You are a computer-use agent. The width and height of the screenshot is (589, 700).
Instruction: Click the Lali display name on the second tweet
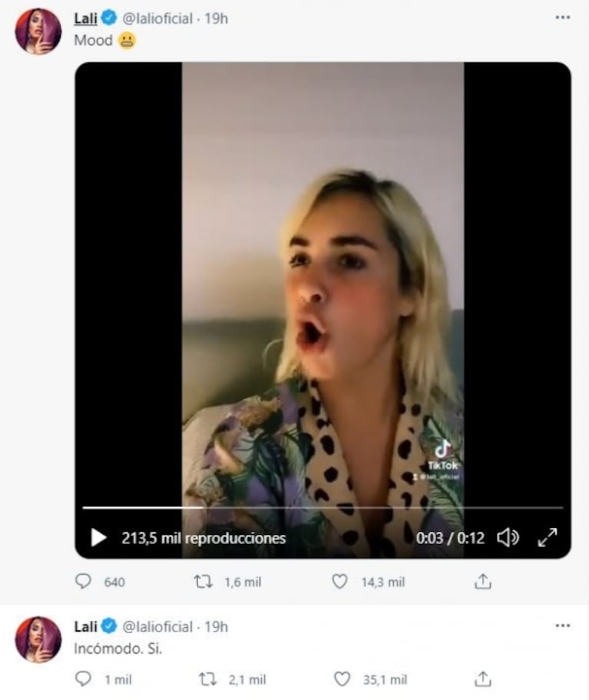[85, 626]
